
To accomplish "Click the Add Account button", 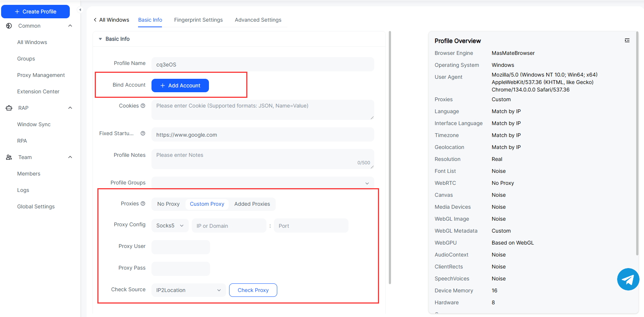I will (180, 86).
